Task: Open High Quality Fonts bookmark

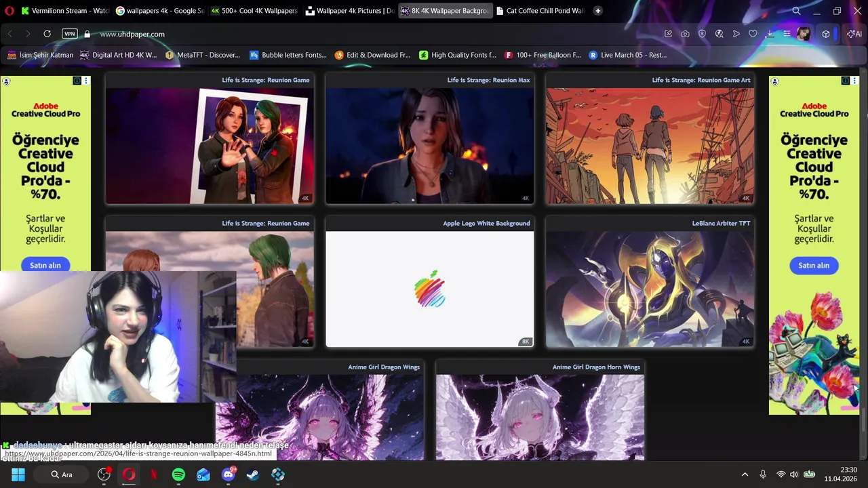Action: click(457, 55)
